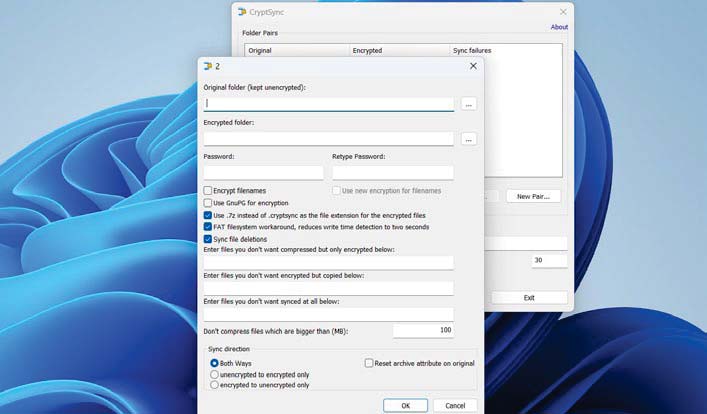Click the don't compress files list field
Image resolution: width=707 pixels, height=414 pixels.
pos(329,263)
